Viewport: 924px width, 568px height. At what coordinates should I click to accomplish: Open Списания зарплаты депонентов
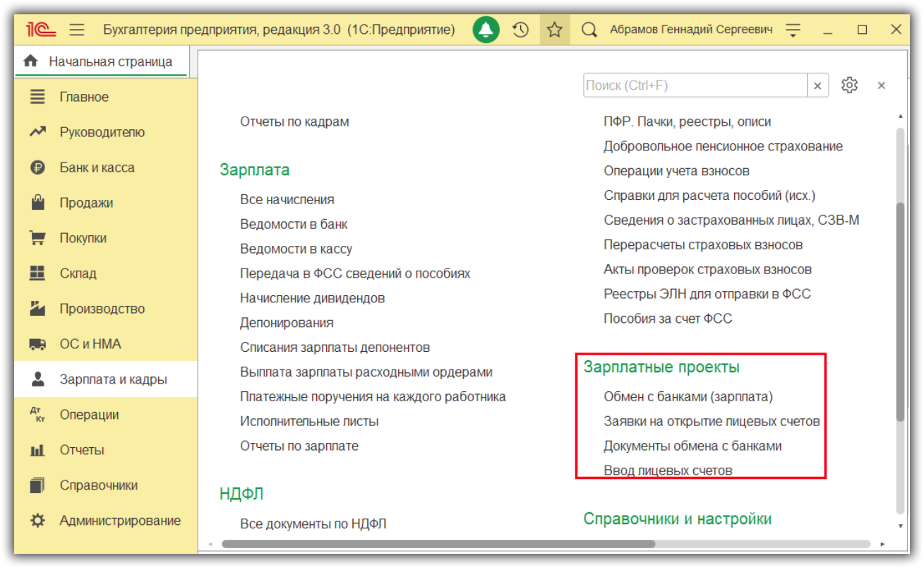tap(335, 348)
